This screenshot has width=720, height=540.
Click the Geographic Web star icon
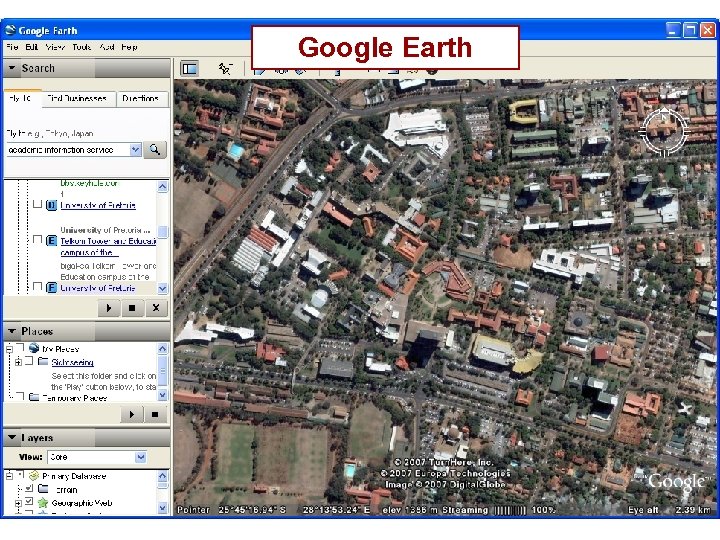coord(43,502)
